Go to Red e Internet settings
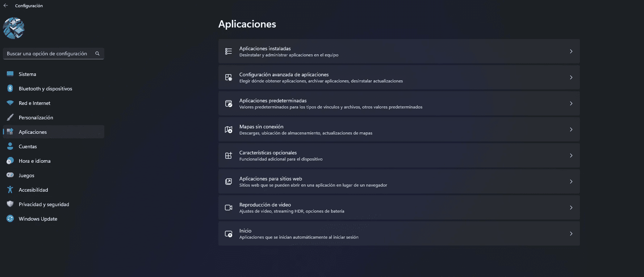The height and width of the screenshot is (277, 644). click(34, 103)
